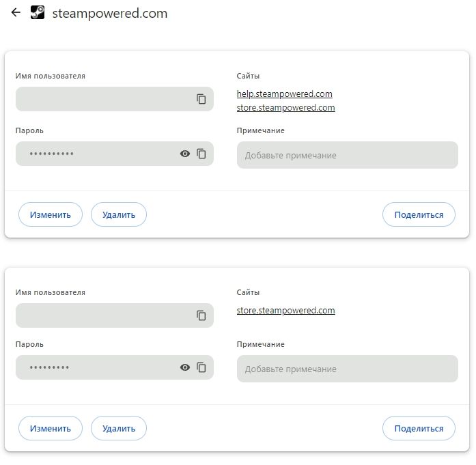Viewport: 476px width, 465px height.
Task: Copy the username in the second entry
Action: point(201,315)
